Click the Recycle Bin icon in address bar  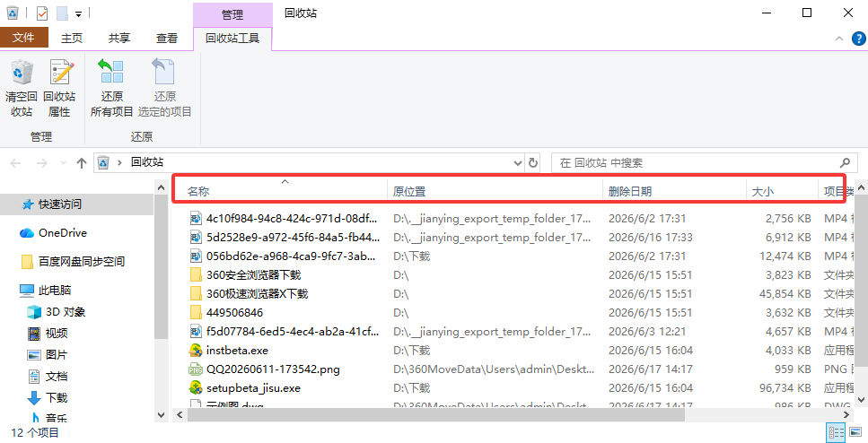[103, 162]
